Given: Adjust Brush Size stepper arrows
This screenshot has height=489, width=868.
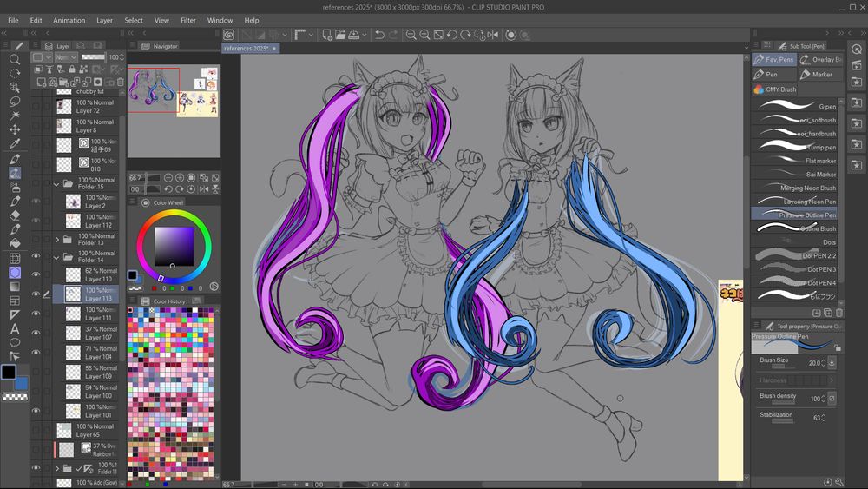Looking at the screenshot, I should coord(823,363).
